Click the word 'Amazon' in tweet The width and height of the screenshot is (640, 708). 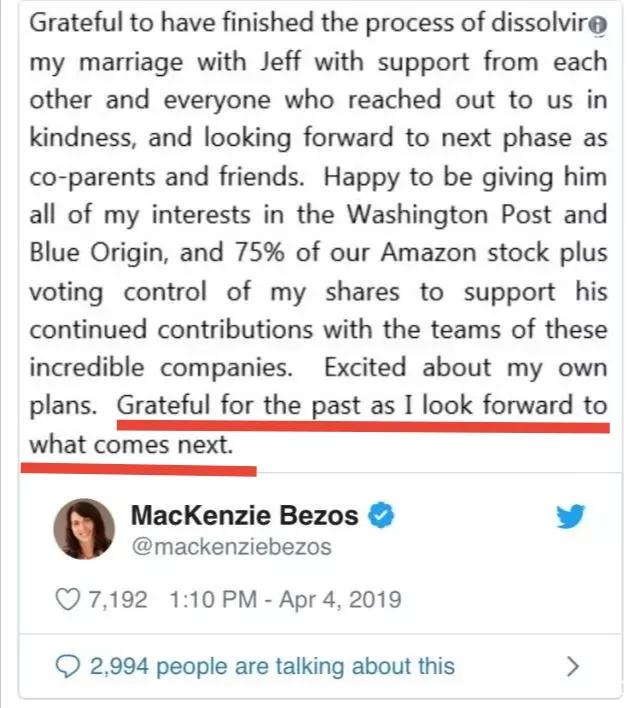pos(429,252)
